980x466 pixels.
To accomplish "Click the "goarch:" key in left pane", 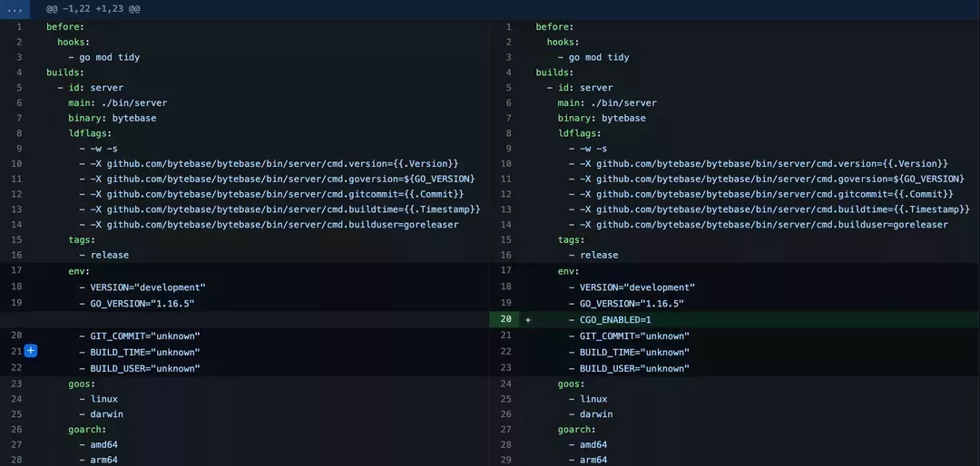I will tap(87, 430).
